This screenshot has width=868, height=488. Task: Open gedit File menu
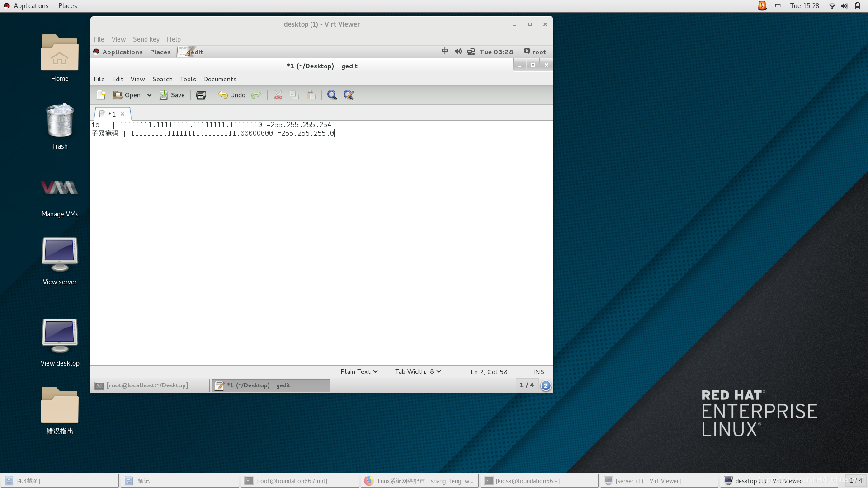pyautogui.click(x=99, y=79)
